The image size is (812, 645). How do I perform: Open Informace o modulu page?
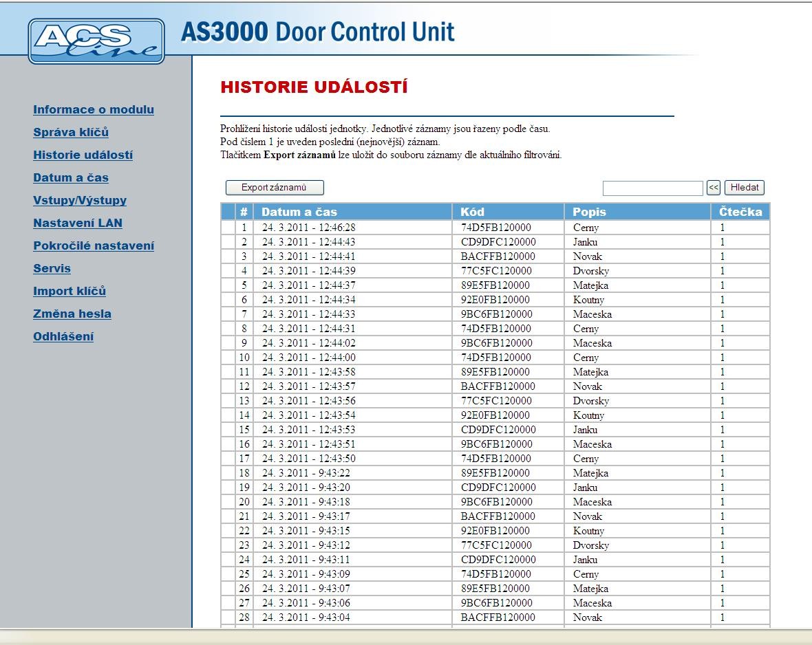pos(94,110)
